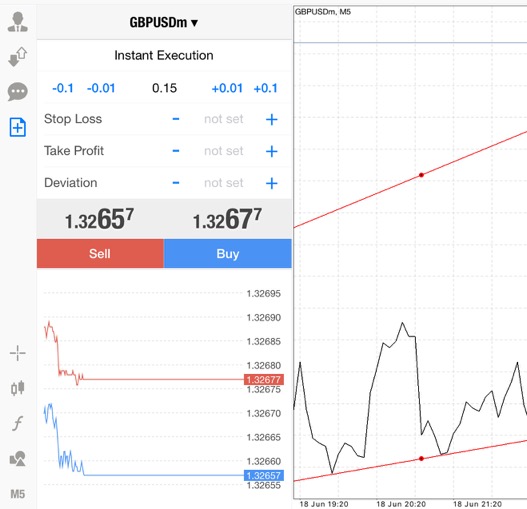The width and height of the screenshot is (527, 509).
Task: Decrease the Deviation value
Action: click(x=176, y=183)
